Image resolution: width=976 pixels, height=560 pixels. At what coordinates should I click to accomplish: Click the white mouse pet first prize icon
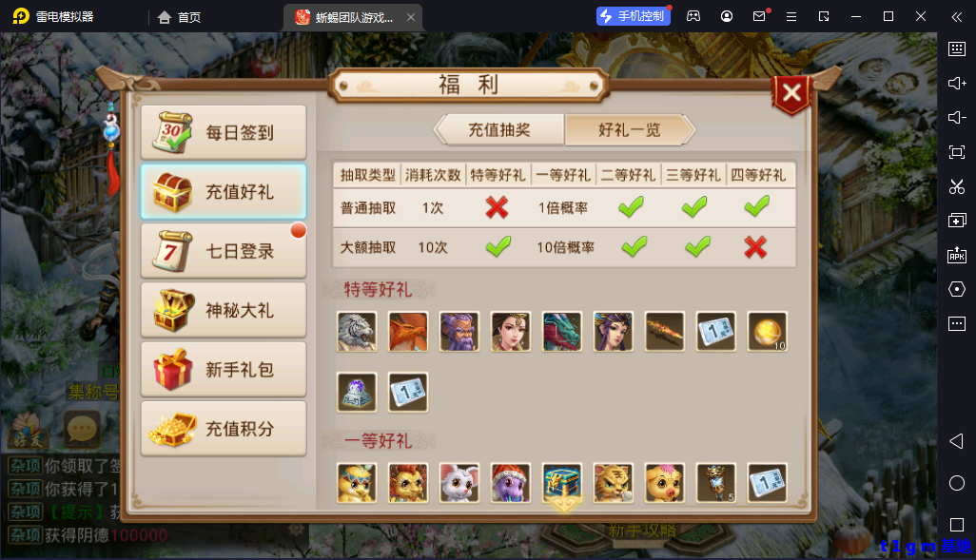pyautogui.click(x=459, y=482)
